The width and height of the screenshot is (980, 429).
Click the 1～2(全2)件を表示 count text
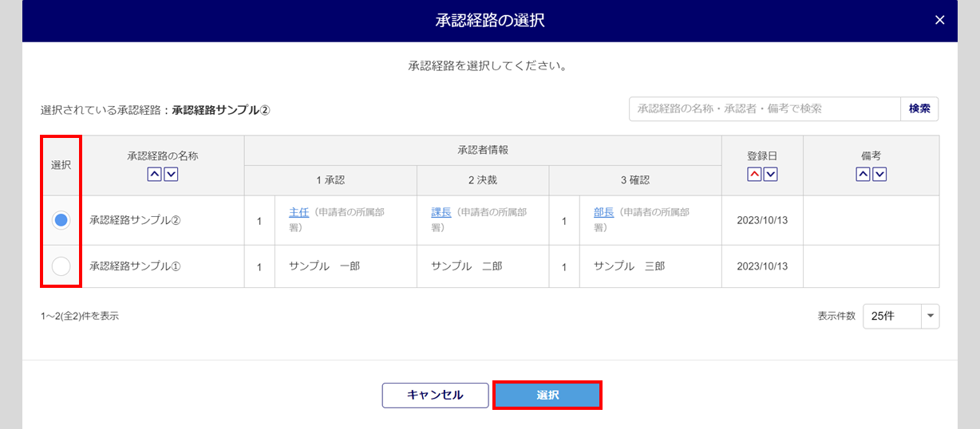click(80, 316)
